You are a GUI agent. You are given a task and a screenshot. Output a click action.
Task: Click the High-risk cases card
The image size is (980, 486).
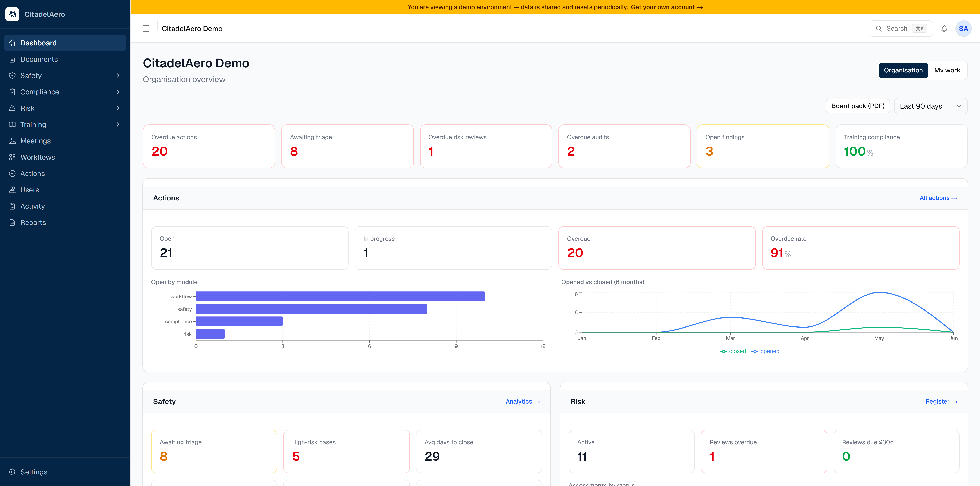346,451
